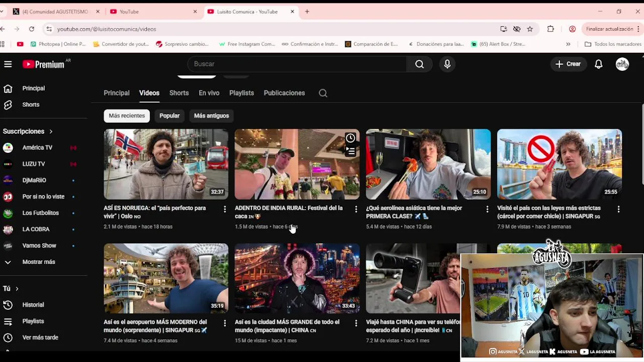Open the browser extensions puzzle icon
This screenshot has width=644, height=362.
click(x=551, y=29)
